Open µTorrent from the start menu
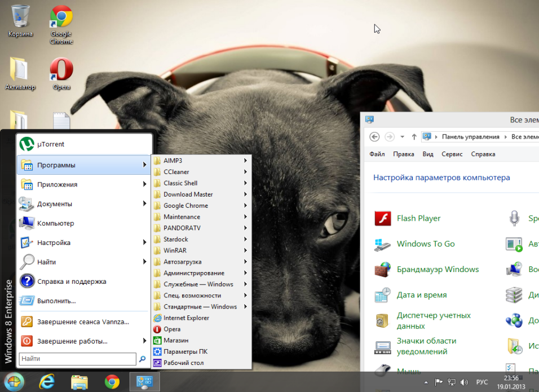539x392 pixels. (84, 144)
